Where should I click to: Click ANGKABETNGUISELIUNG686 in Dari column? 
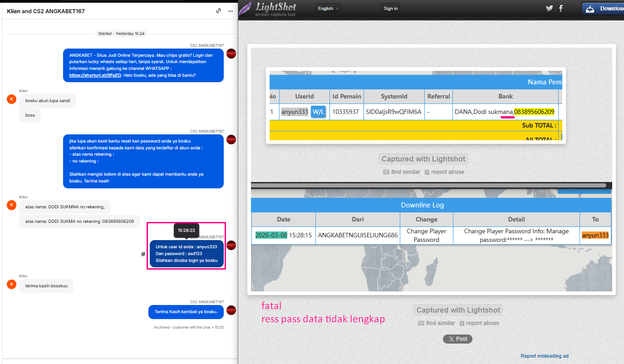tap(358, 236)
